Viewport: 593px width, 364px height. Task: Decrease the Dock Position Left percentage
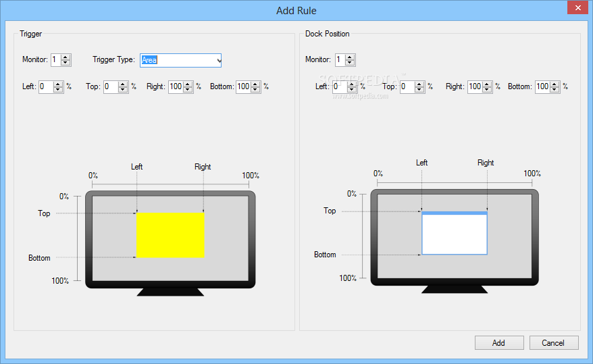[352, 90]
